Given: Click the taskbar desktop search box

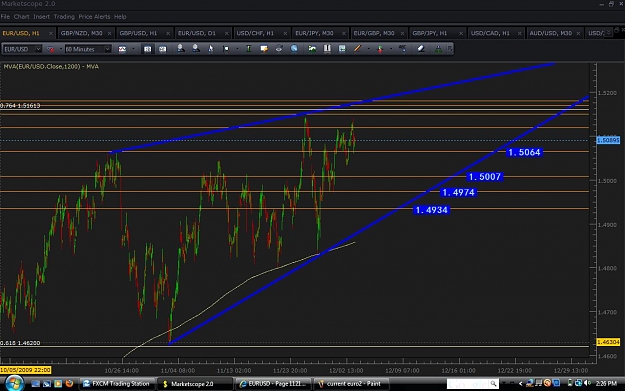Looking at the screenshot, I should tap(472, 384).
